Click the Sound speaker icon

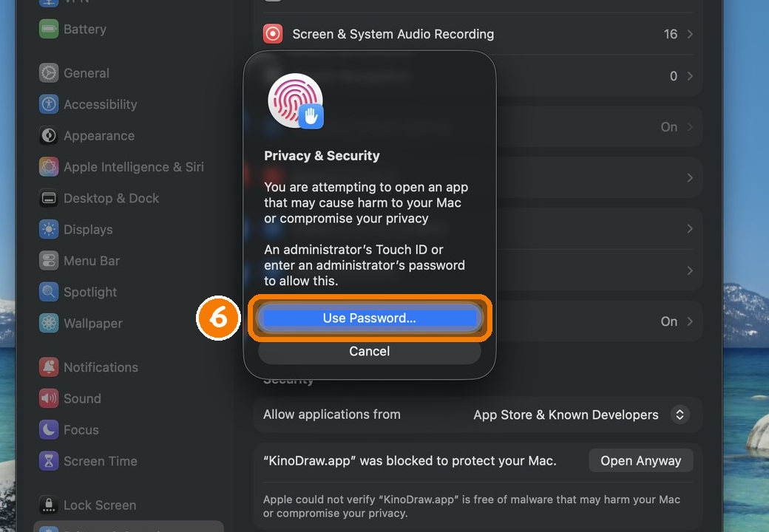49,398
